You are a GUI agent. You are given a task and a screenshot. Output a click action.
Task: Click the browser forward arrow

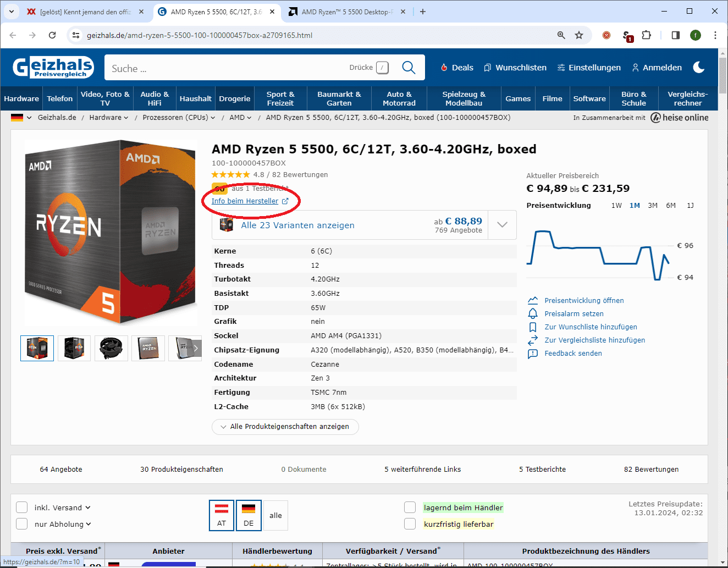(32, 35)
